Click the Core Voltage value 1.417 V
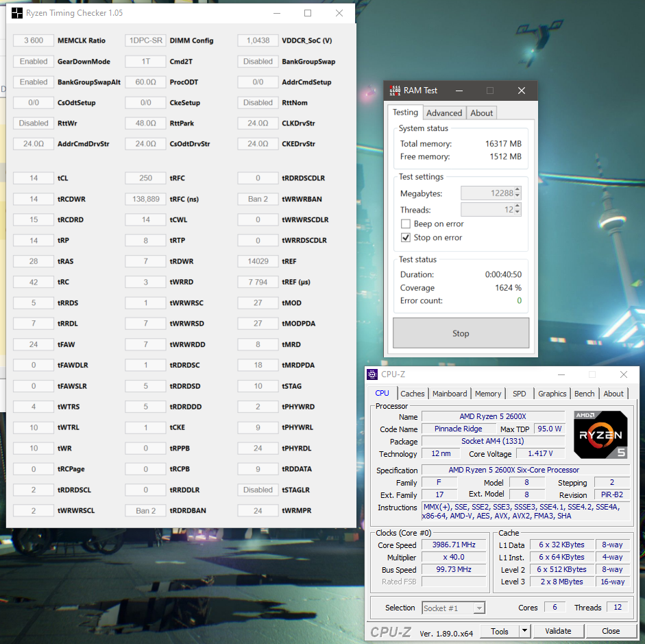Viewport: 645px width, 644px height. (x=540, y=453)
